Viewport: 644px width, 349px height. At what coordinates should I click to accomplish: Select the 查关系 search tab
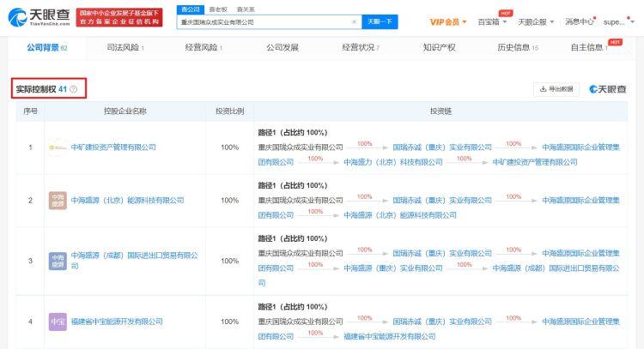point(246,9)
